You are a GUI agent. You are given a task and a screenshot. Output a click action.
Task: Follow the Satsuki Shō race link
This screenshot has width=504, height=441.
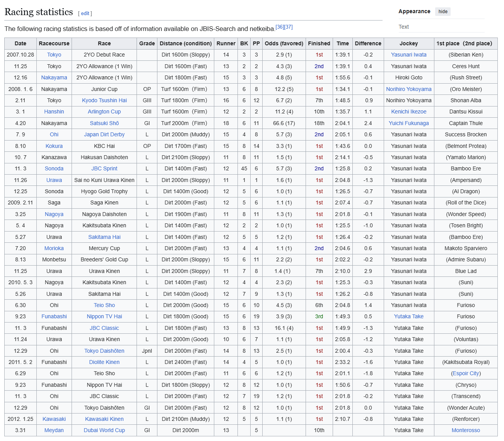104,124
